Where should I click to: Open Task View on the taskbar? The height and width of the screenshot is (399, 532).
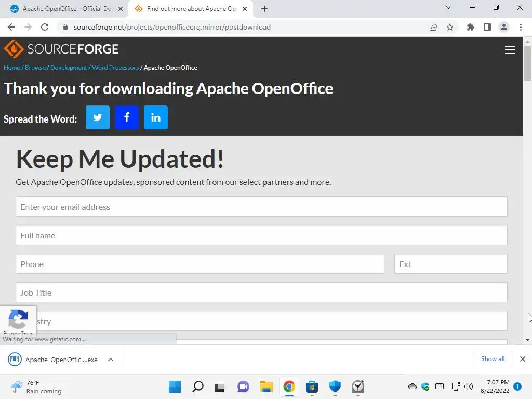coord(220,387)
